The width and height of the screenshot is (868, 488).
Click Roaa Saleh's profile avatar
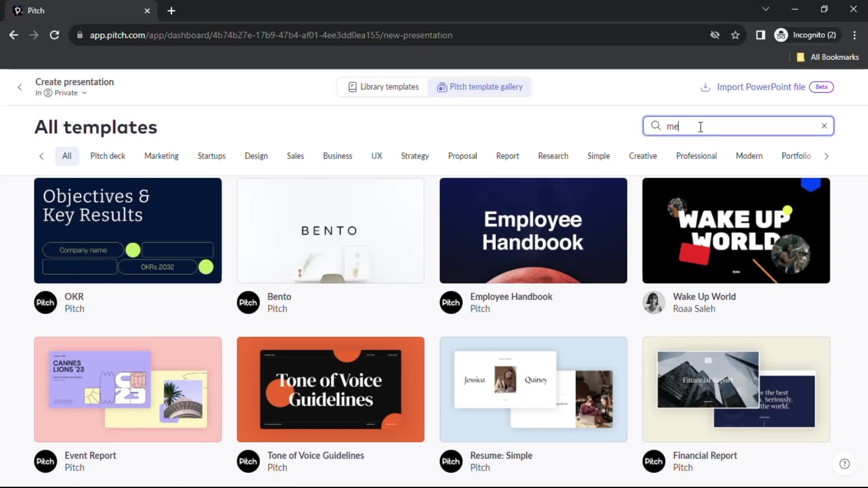[x=654, y=303]
